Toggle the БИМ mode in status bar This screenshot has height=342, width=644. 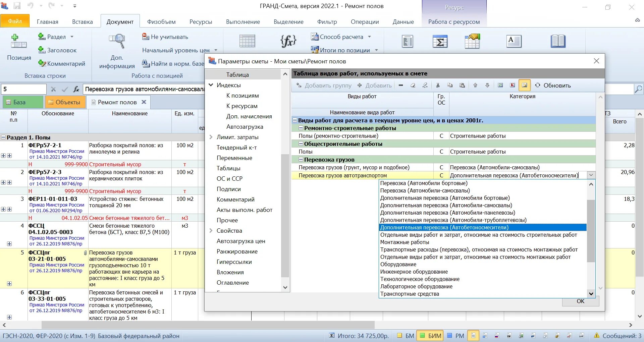tap(430, 336)
